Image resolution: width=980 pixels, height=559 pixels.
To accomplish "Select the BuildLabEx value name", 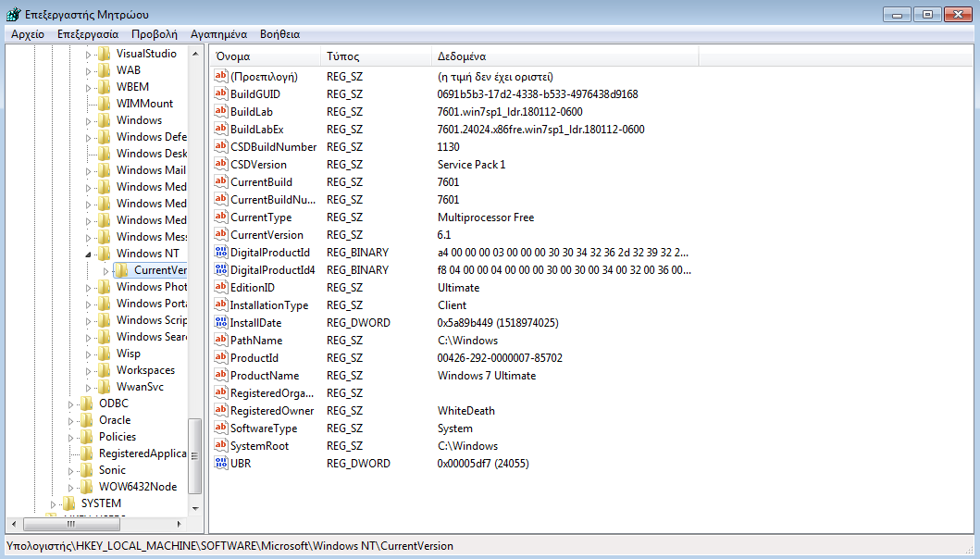I will click(x=257, y=130).
